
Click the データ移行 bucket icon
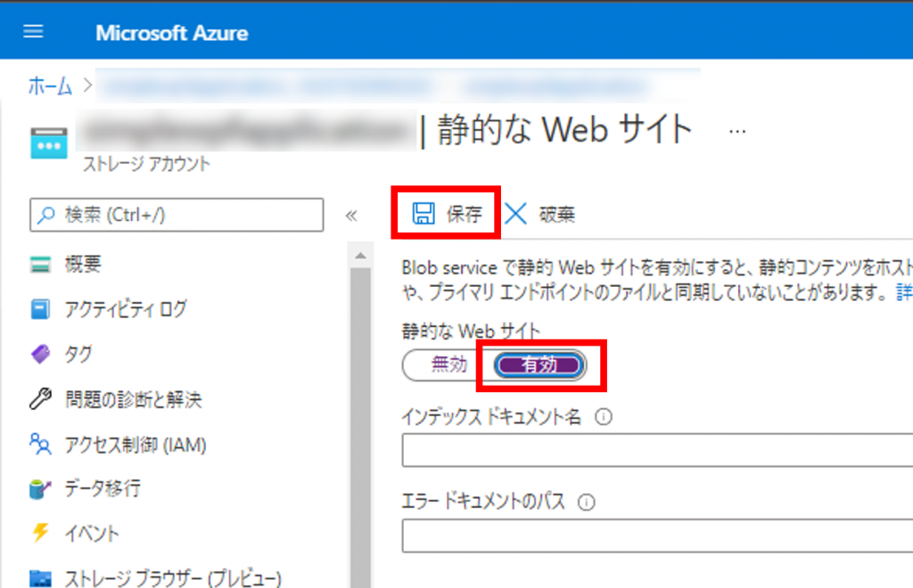[x=41, y=489]
